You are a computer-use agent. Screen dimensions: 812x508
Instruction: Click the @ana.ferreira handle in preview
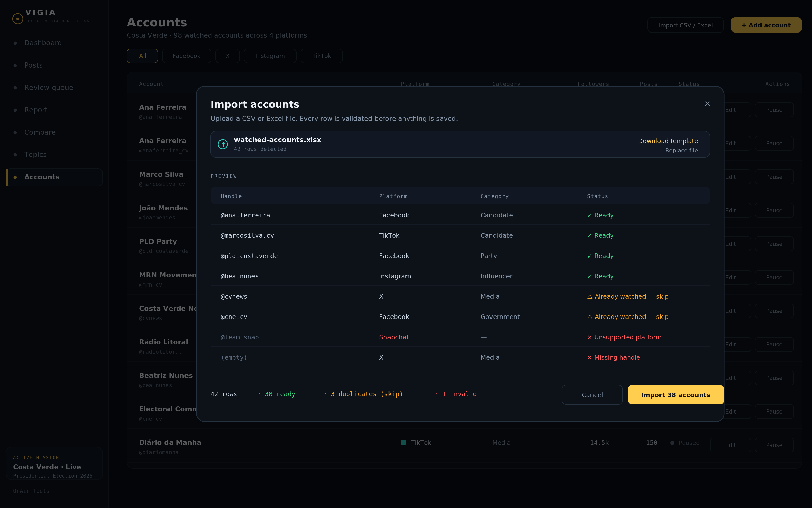(245, 215)
